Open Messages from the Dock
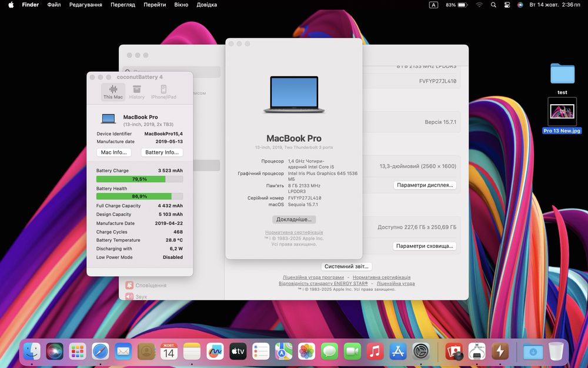Screen dimensions: 588x368 click(329, 352)
